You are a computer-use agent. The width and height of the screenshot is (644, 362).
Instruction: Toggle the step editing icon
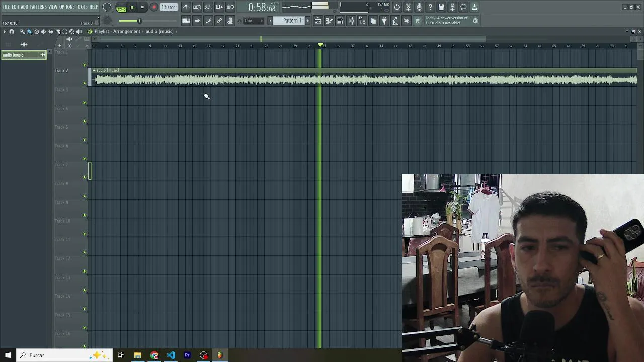(208, 21)
